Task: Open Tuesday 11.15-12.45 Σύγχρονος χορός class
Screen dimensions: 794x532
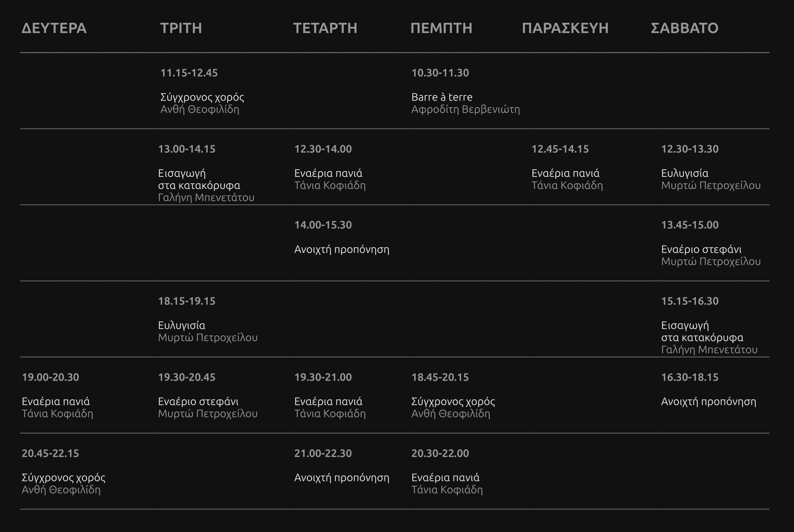Action: pyautogui.click(x=202, y=97)
